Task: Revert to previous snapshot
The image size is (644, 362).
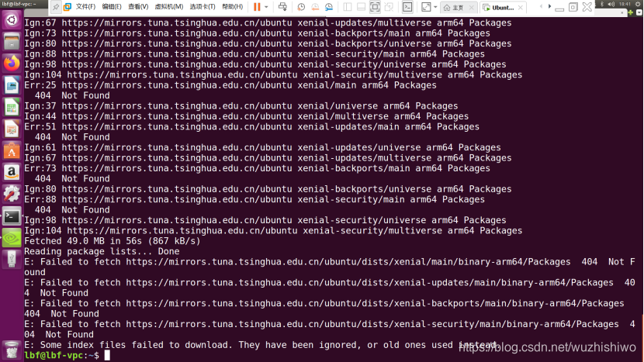Action: click(315, 7)
